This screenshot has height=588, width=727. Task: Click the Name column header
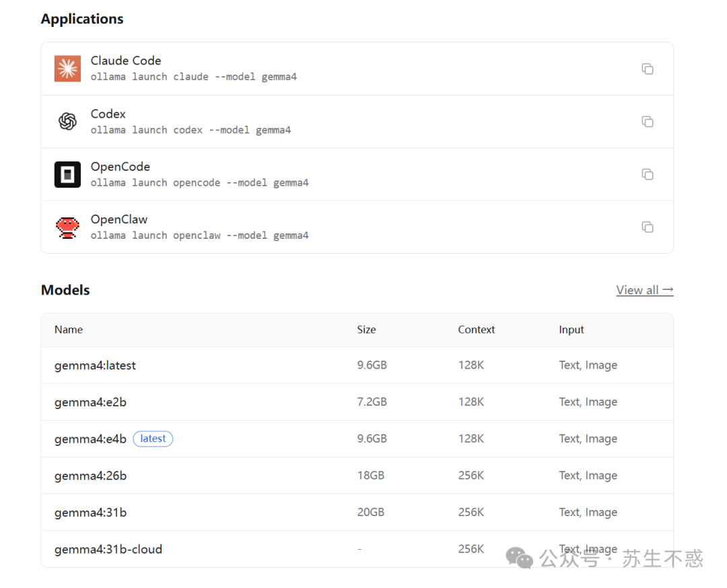pyautogui.click(x=69, y=330)
